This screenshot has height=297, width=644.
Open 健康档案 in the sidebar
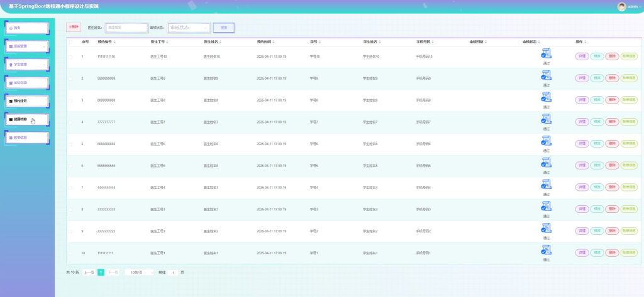tap(27, 119)
